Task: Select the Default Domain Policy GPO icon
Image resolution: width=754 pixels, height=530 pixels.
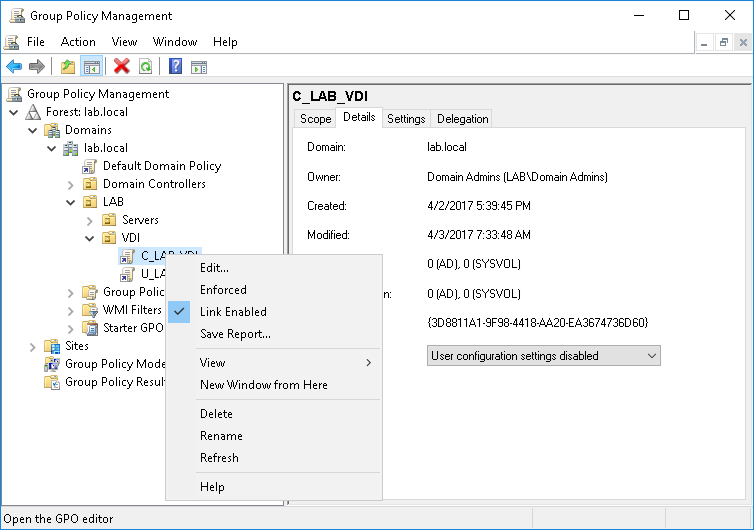Action: click(89, 166)
